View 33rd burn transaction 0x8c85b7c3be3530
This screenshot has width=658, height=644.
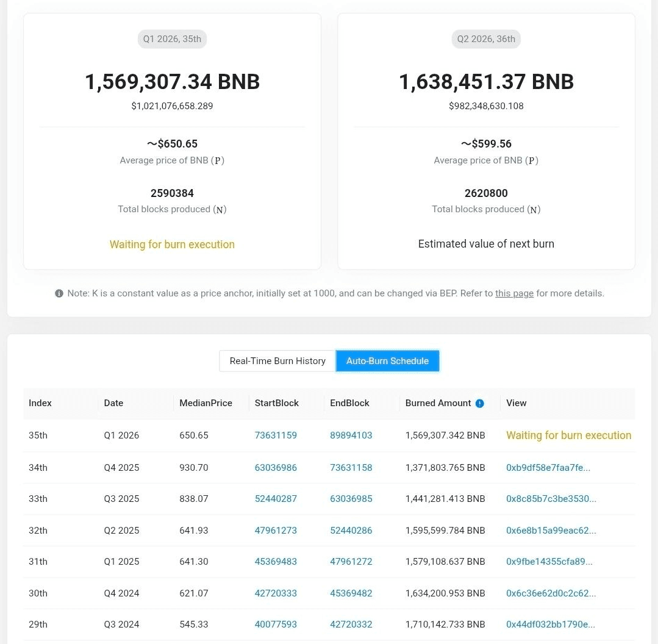click(x=551, y=499)
